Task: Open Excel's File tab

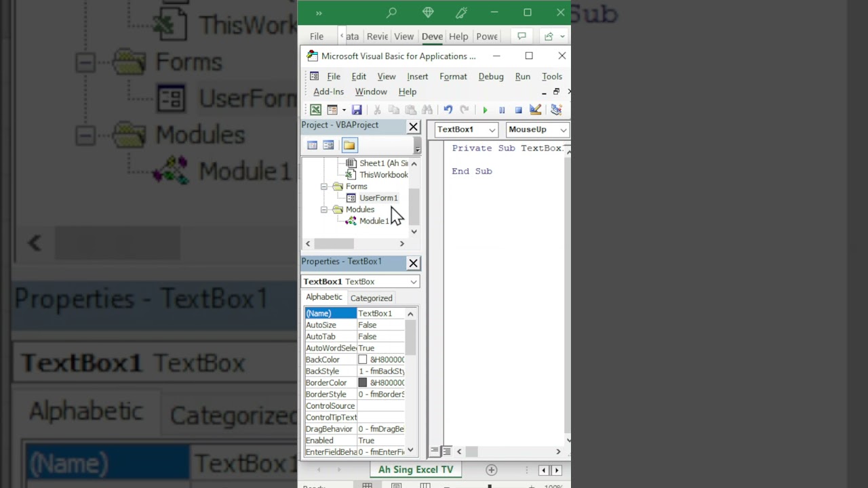Action: tap(317, 37)
